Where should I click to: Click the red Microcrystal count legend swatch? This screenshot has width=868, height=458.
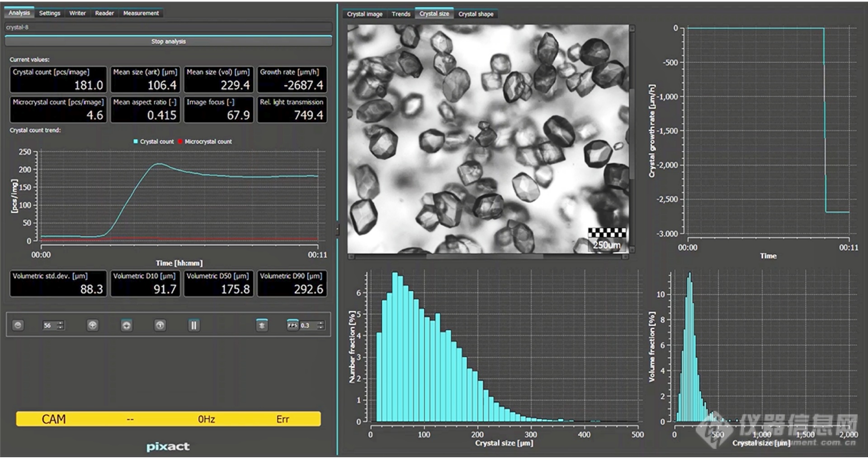pos(180,142)
